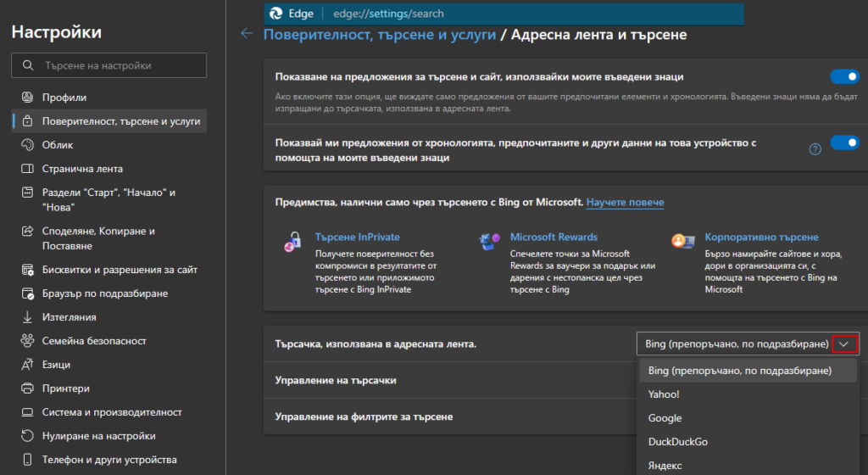This screenshot has height=475, width=868.
Task: Collapse the search engine dropdown arrow
Action: [x=844, y=344]
